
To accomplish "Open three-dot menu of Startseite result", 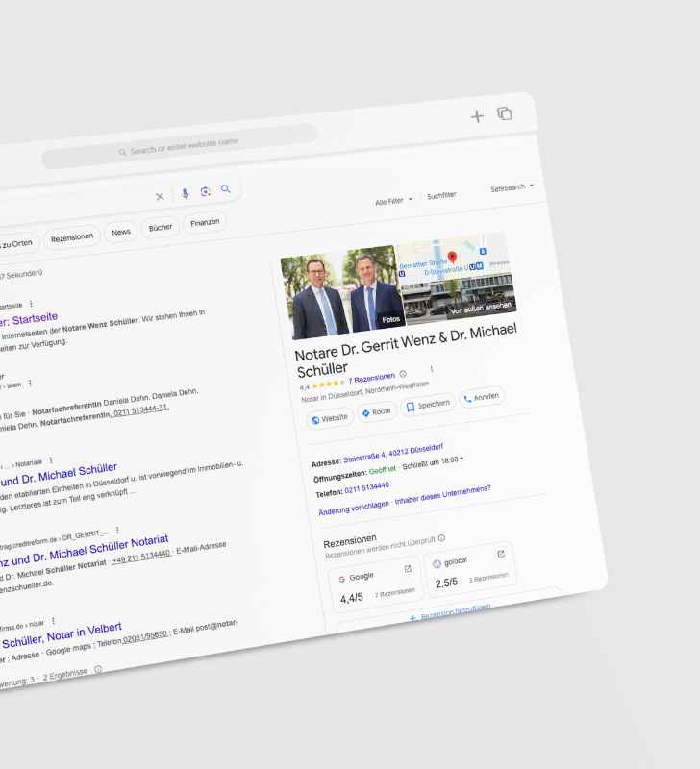I will pos(31,304).
